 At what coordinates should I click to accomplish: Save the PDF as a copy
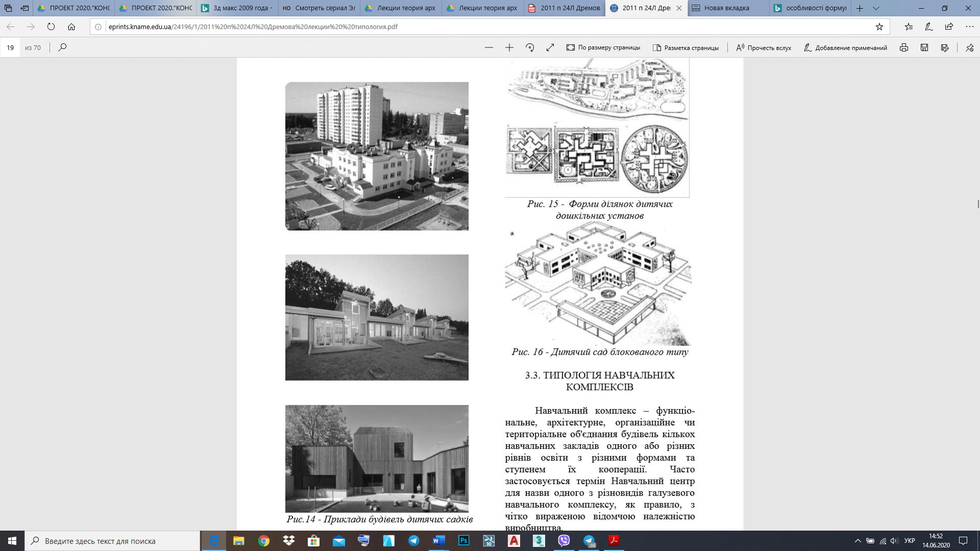pos(945,47)
